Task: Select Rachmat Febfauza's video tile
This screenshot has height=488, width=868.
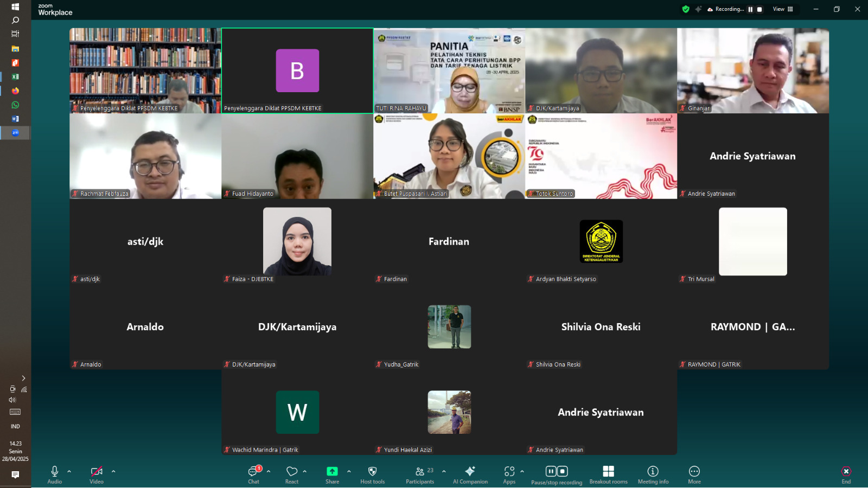Action: tap(145, 156)
